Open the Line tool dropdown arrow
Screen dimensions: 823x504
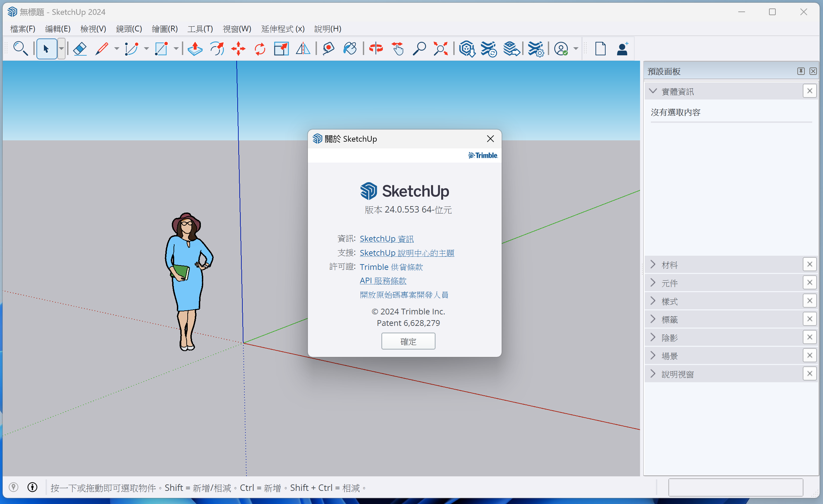click(x=117, y=49)
